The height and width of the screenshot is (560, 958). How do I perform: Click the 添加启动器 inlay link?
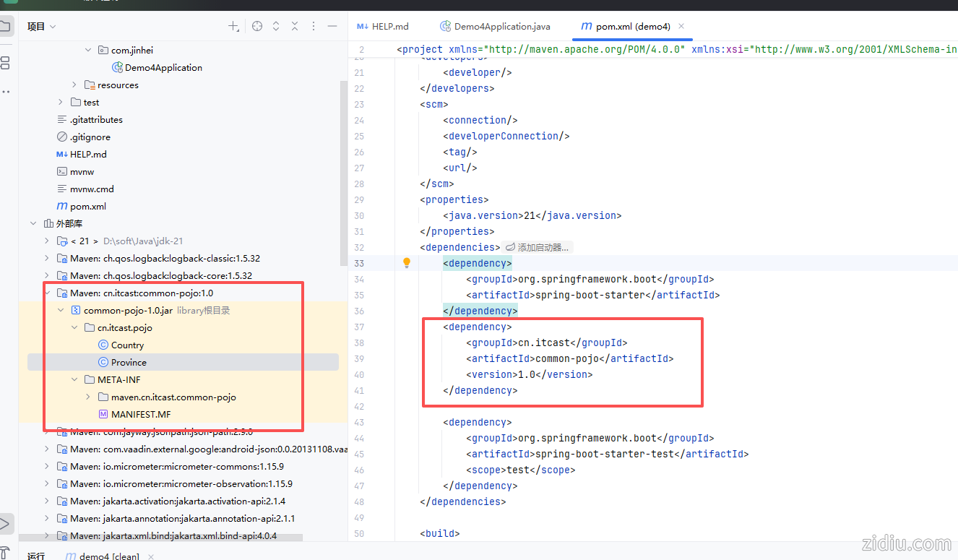538,248
